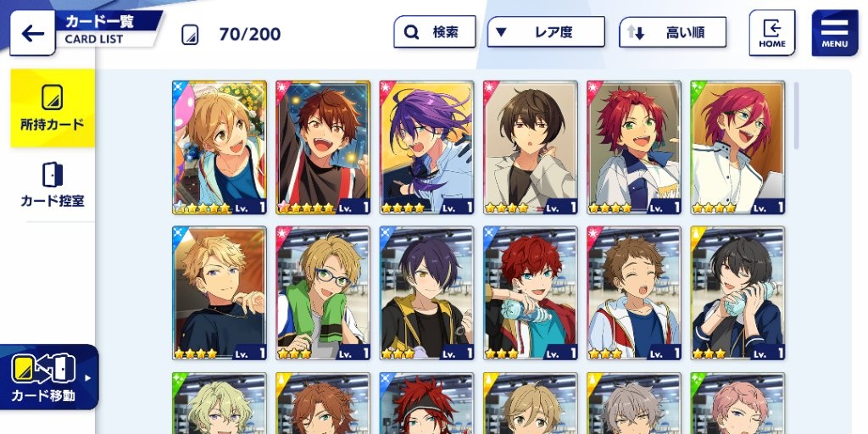The image size is (868, 434).
Task: Open the hamburger MENU icon
Action: (834, 33)
